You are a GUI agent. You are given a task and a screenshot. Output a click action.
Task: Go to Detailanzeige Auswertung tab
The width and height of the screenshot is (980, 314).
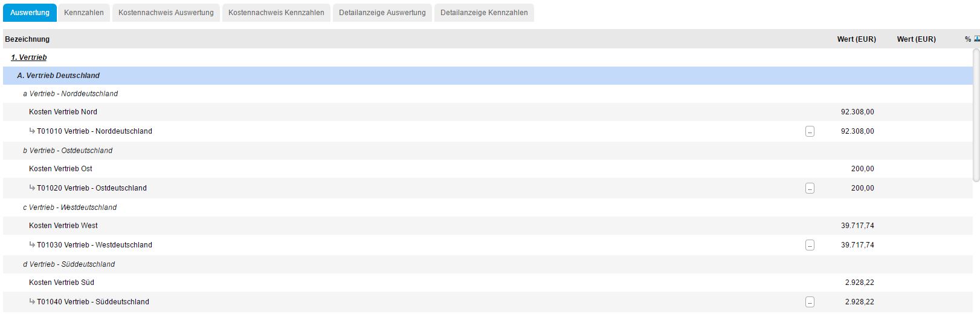(x=382, y=12)
